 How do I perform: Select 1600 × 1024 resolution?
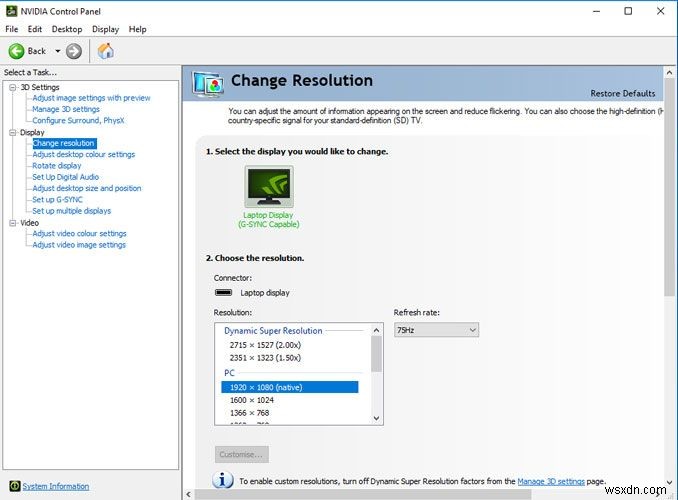(252, 400)
